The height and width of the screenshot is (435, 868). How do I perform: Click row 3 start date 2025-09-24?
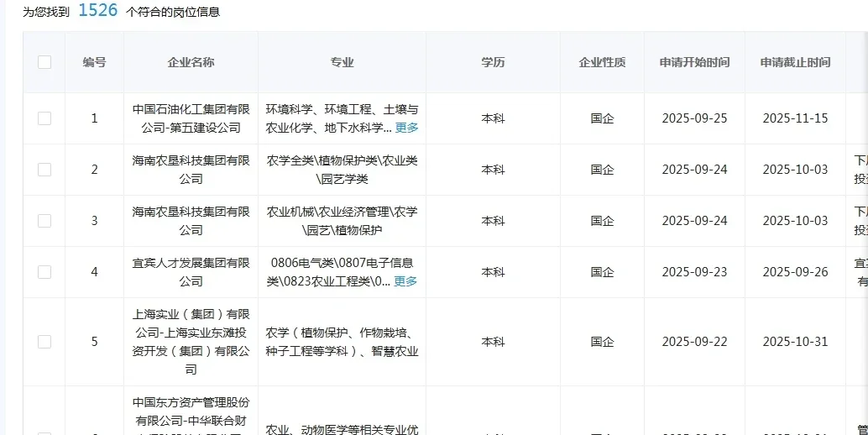point(695,221)
